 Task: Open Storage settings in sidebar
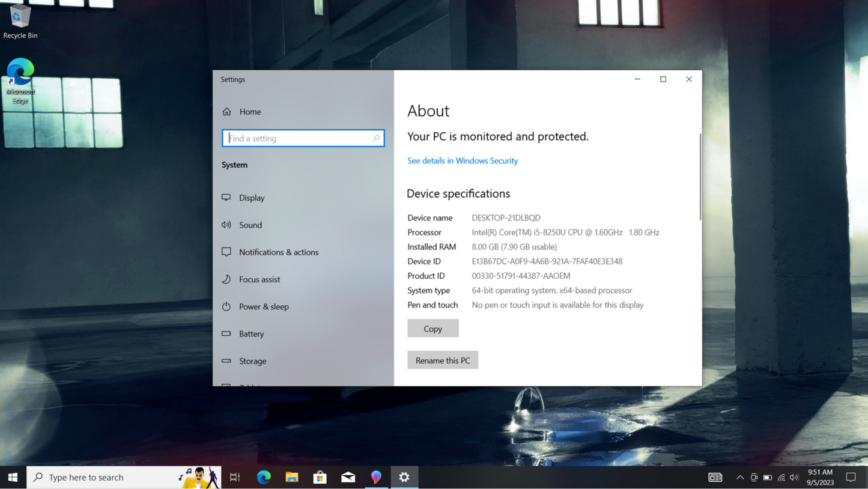pos(252,361)
